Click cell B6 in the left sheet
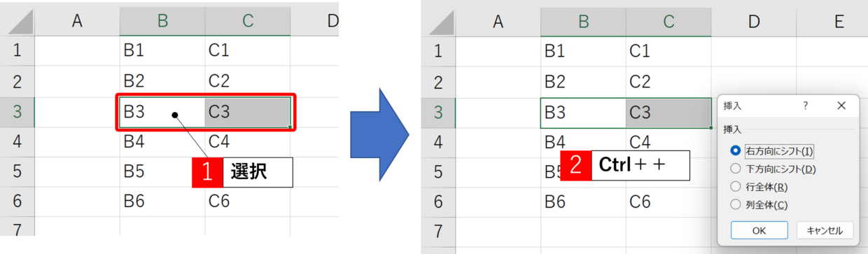The width and height of the screenshot is (868, 254). (162, 202)
